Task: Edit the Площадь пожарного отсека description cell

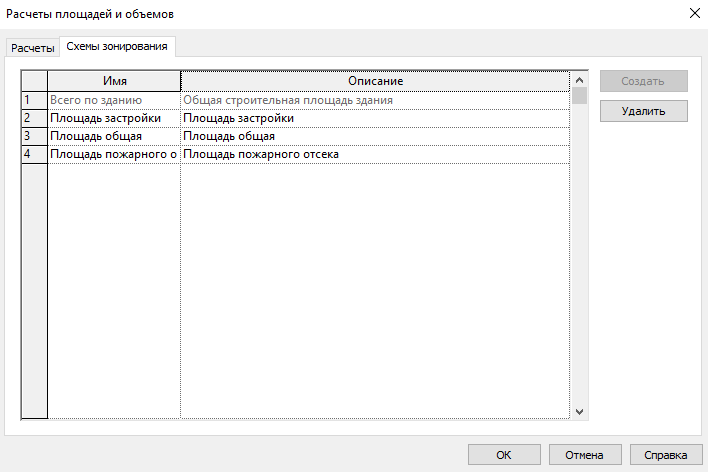Action: click(x=375, y=154)
